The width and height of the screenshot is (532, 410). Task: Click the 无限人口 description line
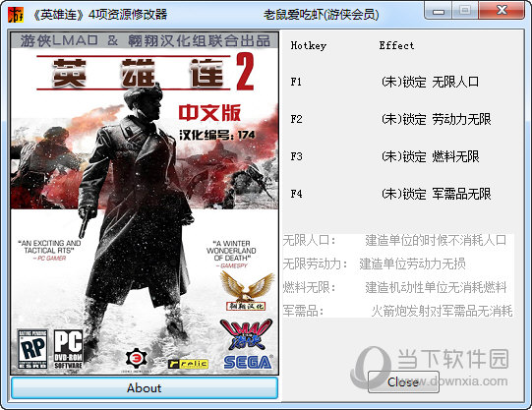394,240
